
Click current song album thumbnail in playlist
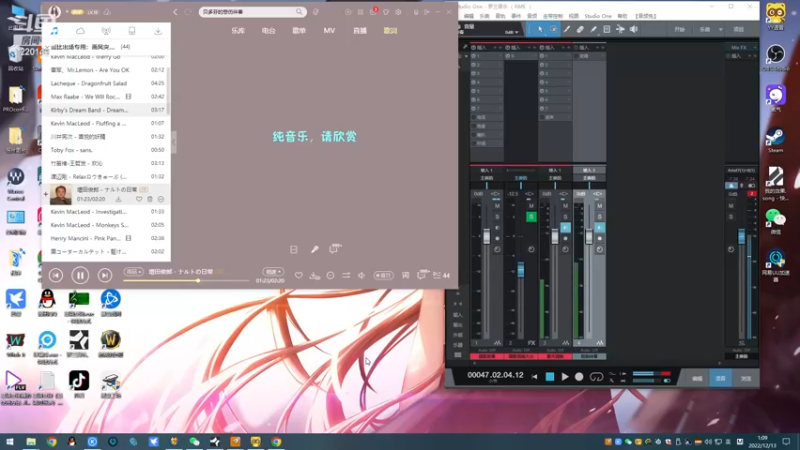point(61,194)
